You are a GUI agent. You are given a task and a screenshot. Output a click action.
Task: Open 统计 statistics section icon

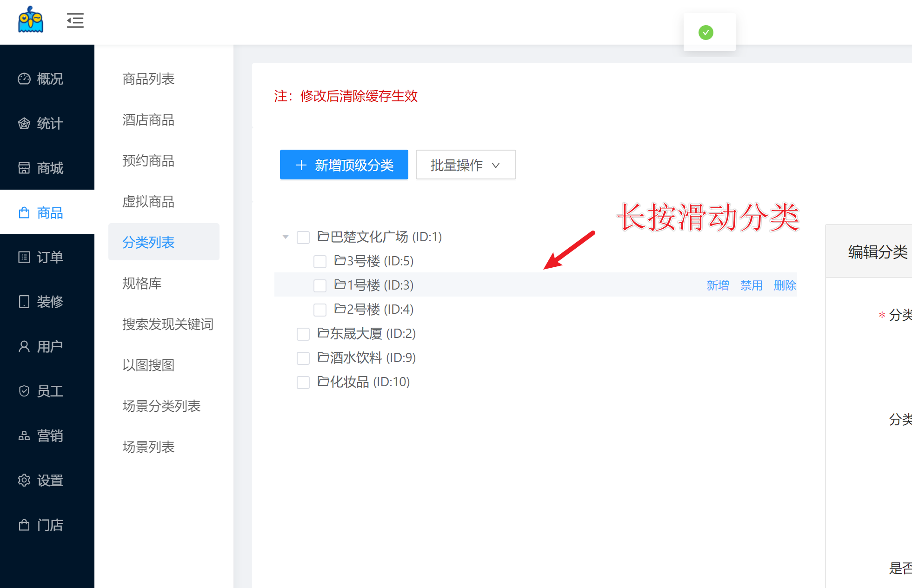24,124
